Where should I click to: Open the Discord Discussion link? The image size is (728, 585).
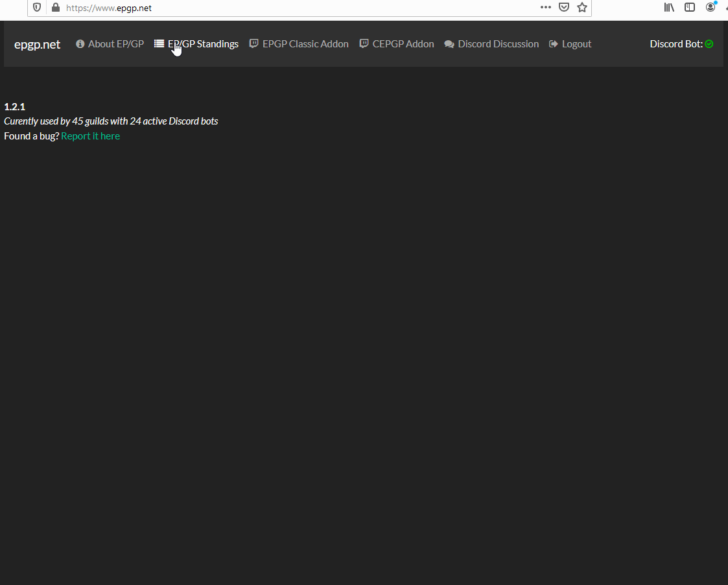click(x=498, y=44)
